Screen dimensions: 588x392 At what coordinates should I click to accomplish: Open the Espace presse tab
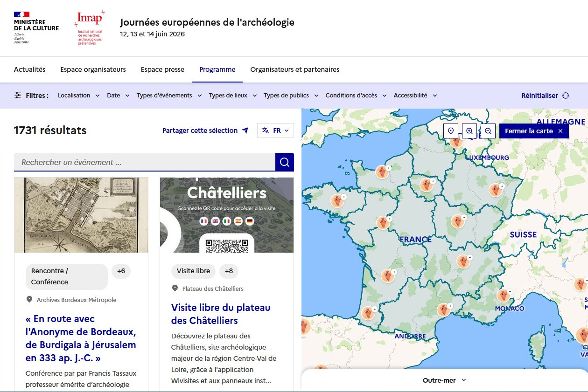coord(162,69)
